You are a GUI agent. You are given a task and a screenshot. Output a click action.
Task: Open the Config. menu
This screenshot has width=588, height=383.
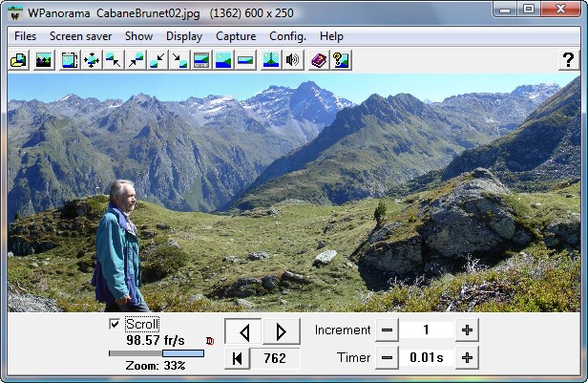(x=287, y=36)
